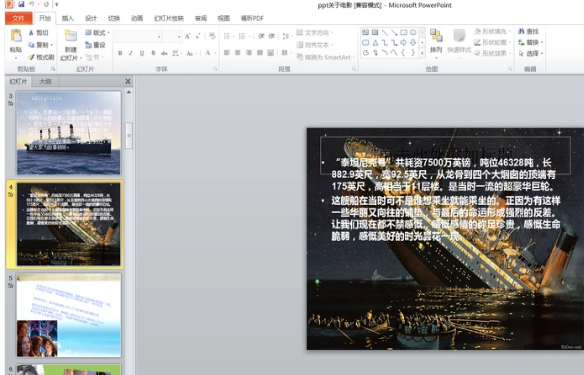Image resolution: width=584 pixels, height=375 pixels.
Task: Open the Customize Quick Access Toolbar arrow
Action: tap(57, 4)
